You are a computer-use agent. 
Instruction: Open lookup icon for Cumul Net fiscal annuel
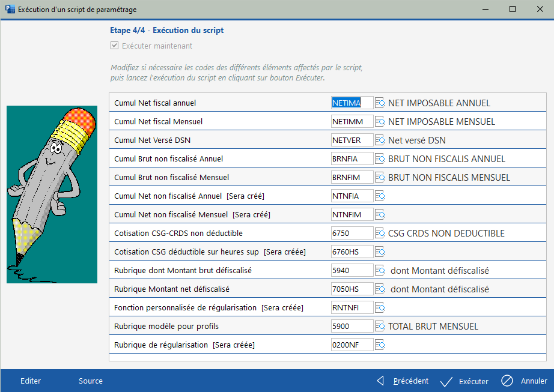coord(380,103)
